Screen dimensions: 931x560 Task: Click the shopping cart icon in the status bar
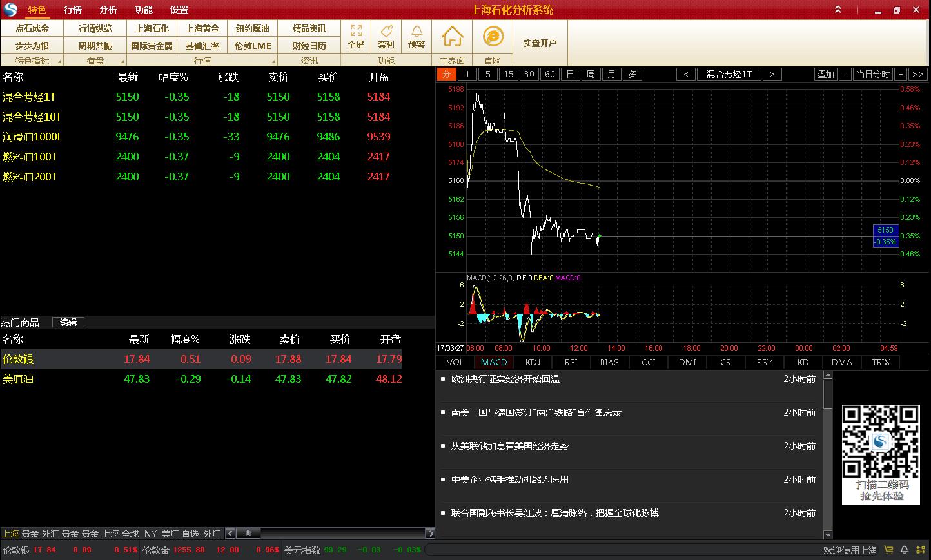pos(888,550)
